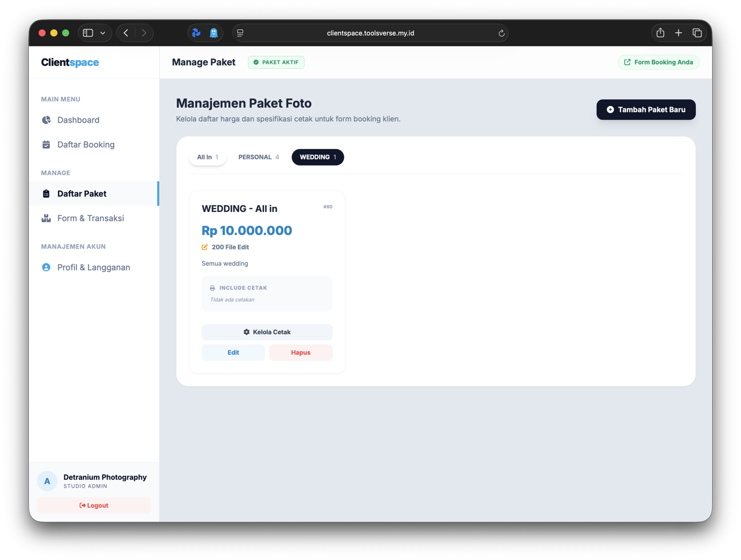The width and height of the screenshot is (741, 560).
Task: Go to Form & Transaksi menu
Action: coord(90,218)
